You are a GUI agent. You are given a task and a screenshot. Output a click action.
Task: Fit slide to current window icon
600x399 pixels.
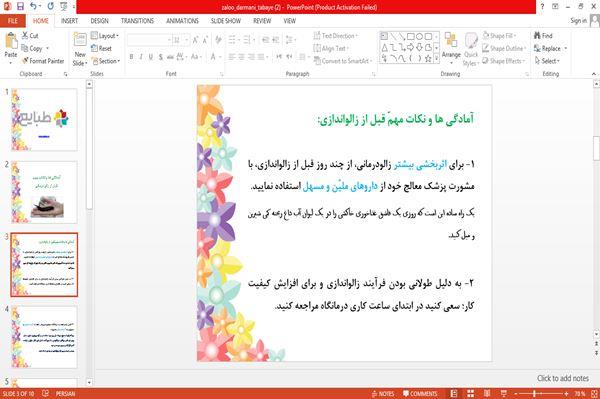pos(594,394)
